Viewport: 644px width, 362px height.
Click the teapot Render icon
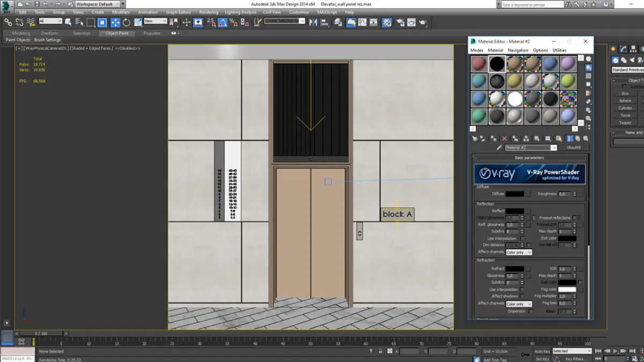coord(423,23)
